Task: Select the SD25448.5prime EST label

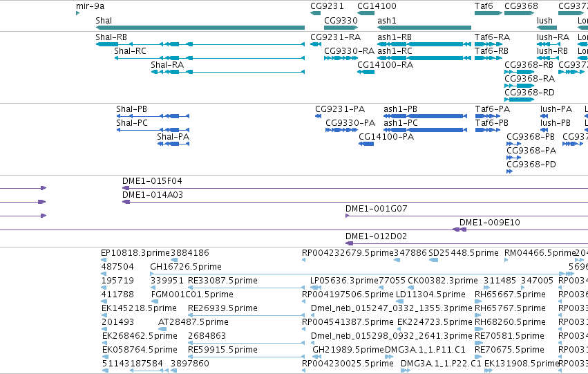Action: [x=464, y=253]
